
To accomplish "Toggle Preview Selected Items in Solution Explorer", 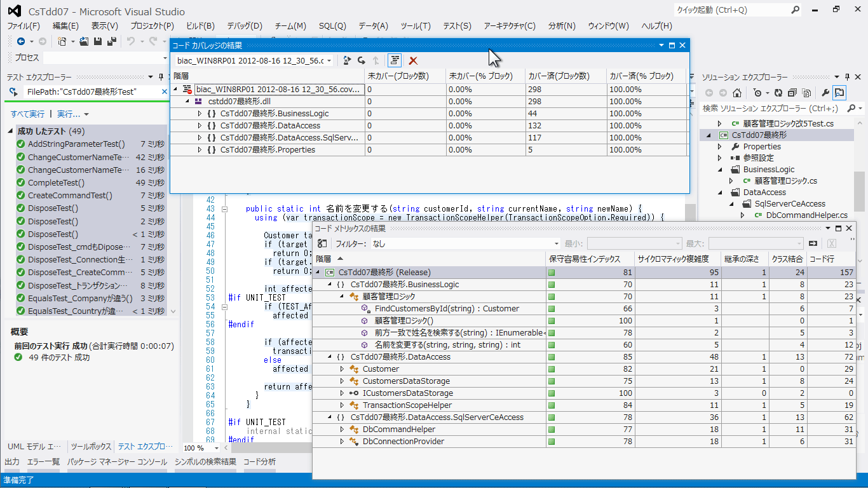I will pyautogui.click(x=839, y=93).
